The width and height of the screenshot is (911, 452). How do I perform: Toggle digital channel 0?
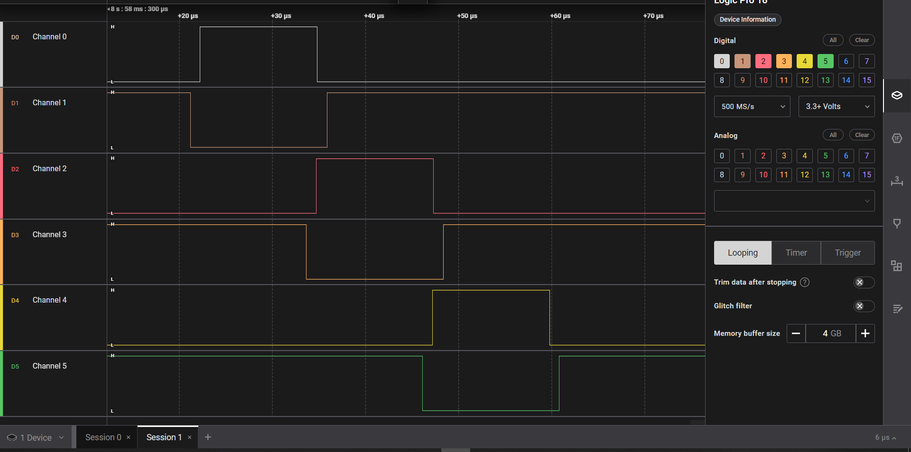tap(722, 62)
